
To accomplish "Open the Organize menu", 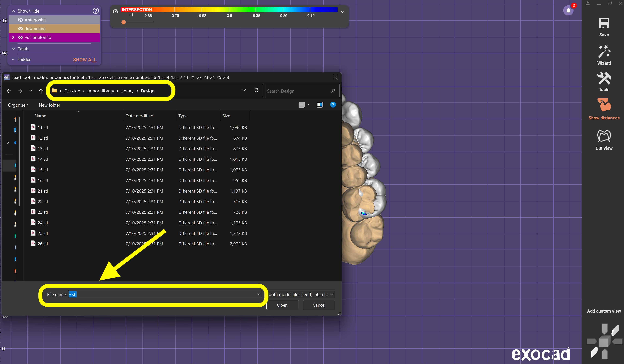I will coord(18,105).
